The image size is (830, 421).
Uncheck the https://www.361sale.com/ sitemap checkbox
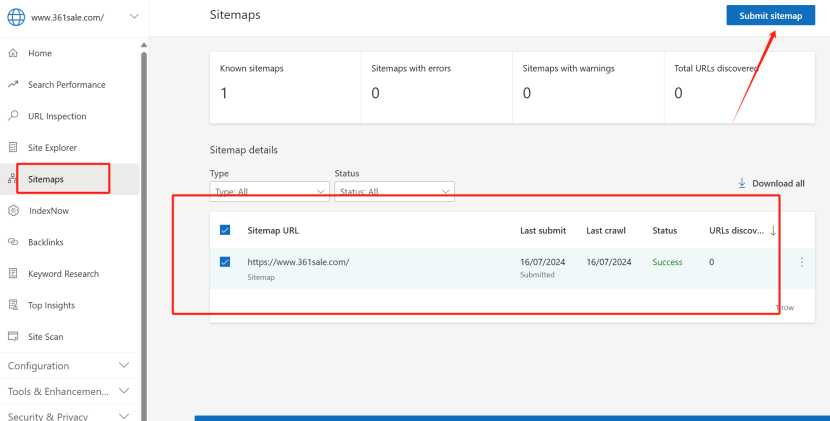[225, 263]
